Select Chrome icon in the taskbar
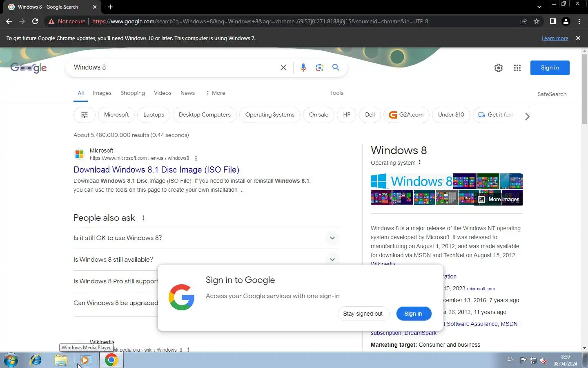This screenshot has height=368, width=588. click(111, 360)
